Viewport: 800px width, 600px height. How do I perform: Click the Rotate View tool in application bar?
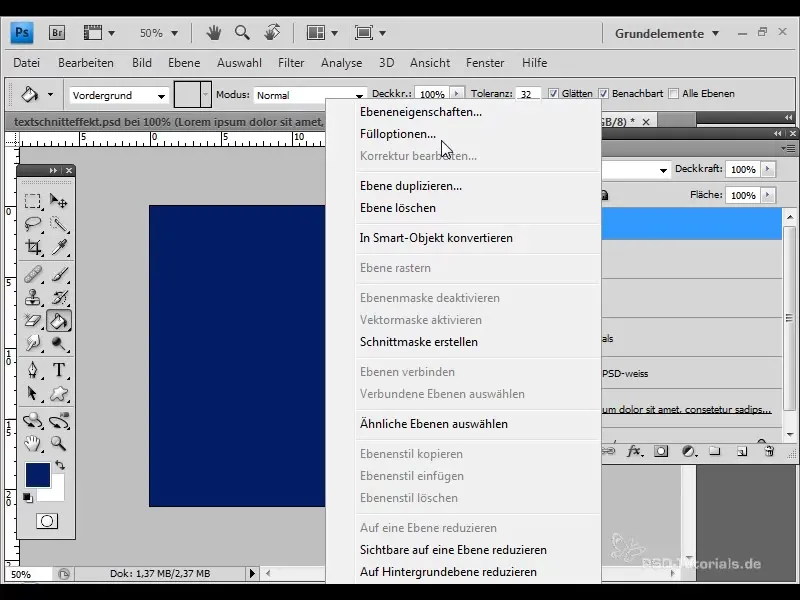pyautogui.click(x=272, y=33)
